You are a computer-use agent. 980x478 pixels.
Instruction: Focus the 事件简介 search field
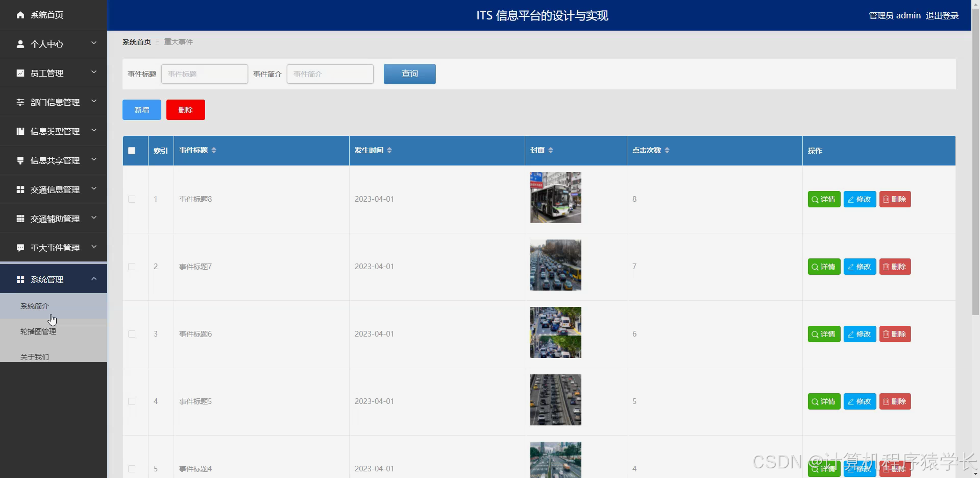pos(330,74)
